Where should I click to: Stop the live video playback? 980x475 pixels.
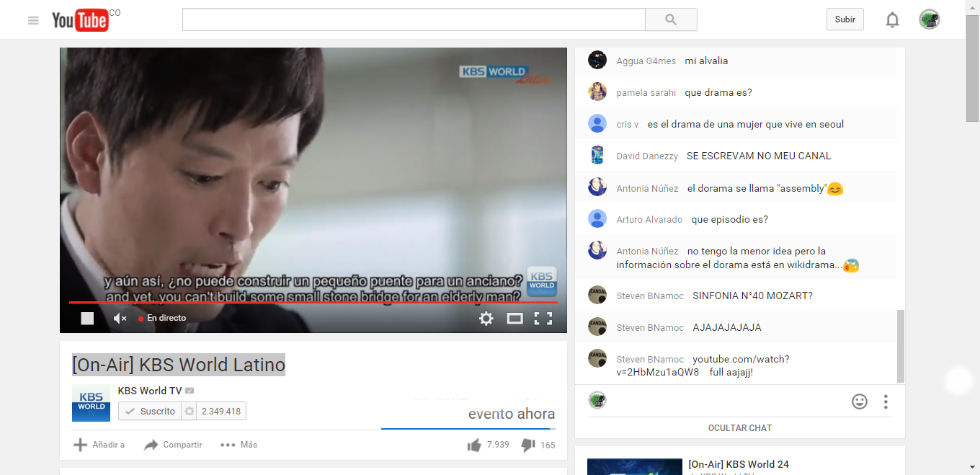[x=87, y=318]
